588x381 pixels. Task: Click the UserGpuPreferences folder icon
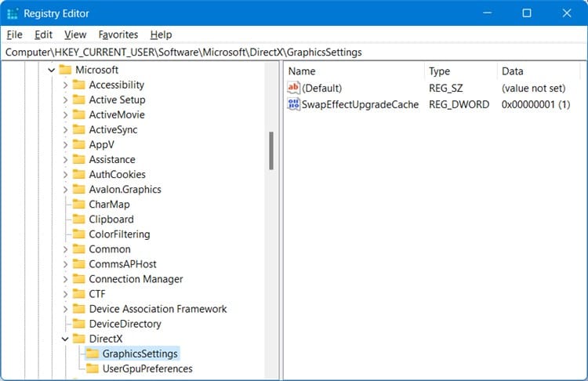(x=93, y=368)
